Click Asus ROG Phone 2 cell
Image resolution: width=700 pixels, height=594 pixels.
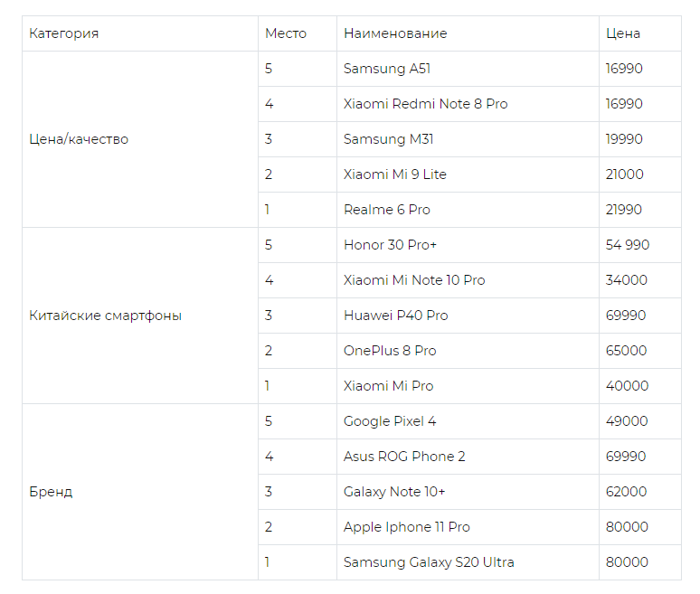tap(468, 457)
